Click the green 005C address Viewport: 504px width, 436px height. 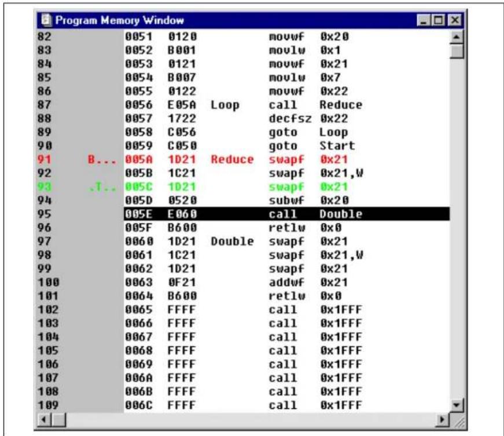point(138,187)
